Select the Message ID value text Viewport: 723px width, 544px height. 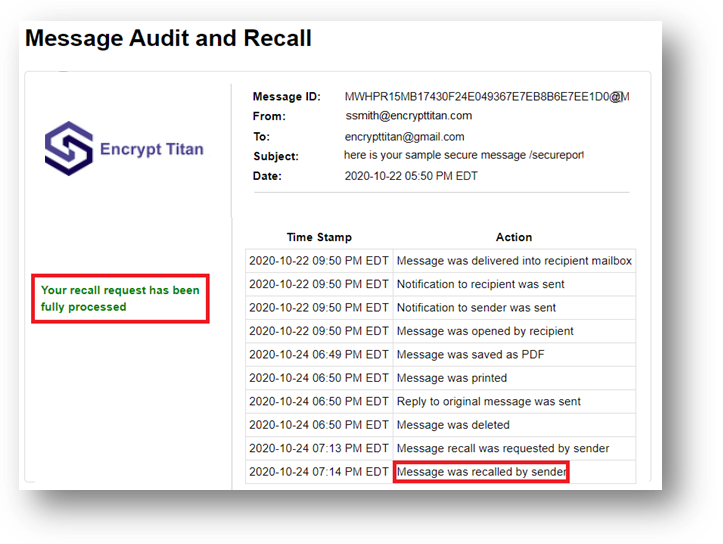(487, 97)
